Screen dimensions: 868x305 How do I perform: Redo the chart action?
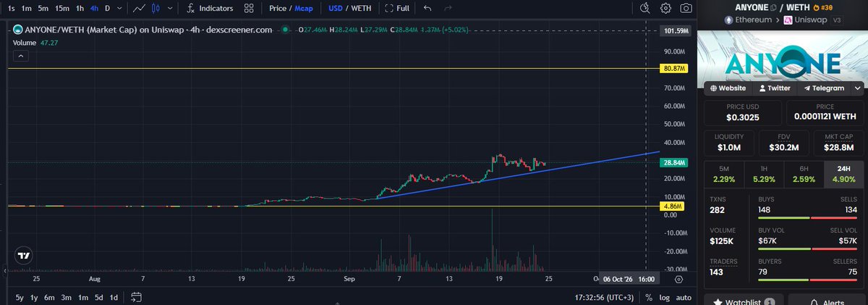coord(448,8)
